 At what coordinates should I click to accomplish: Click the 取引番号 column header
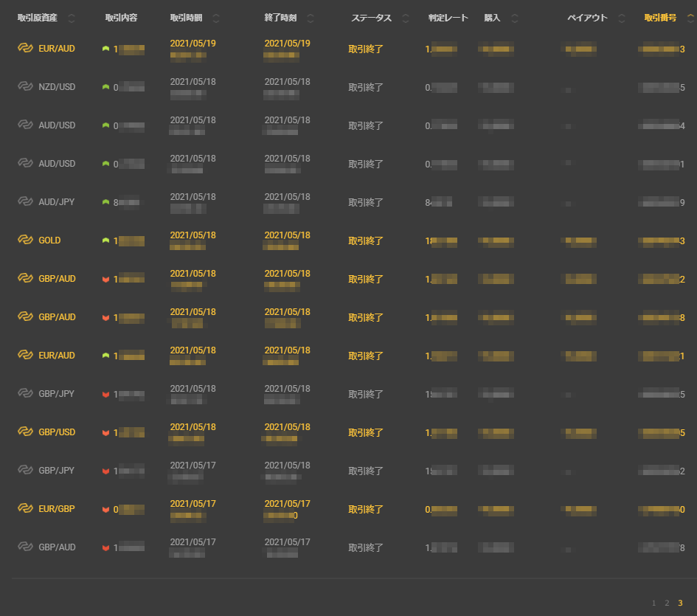point(660,18)
